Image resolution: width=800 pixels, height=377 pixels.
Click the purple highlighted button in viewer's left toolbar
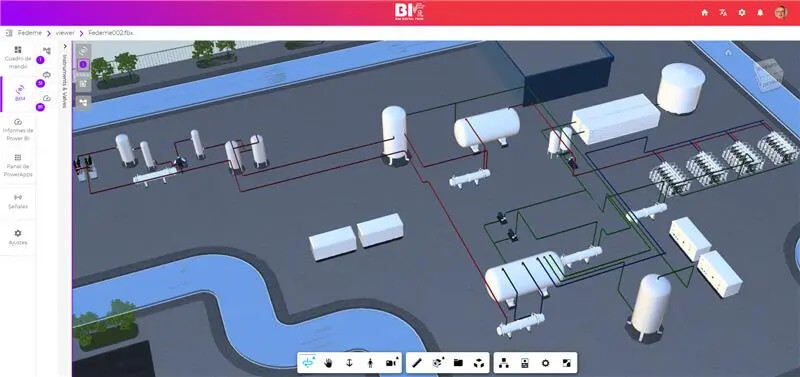pos(83,65)
